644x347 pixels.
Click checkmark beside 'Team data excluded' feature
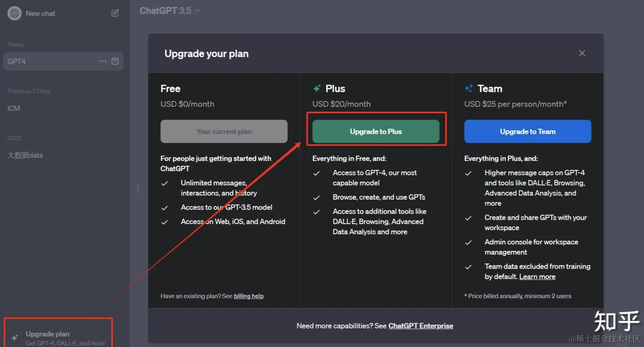tap(468, 267)
